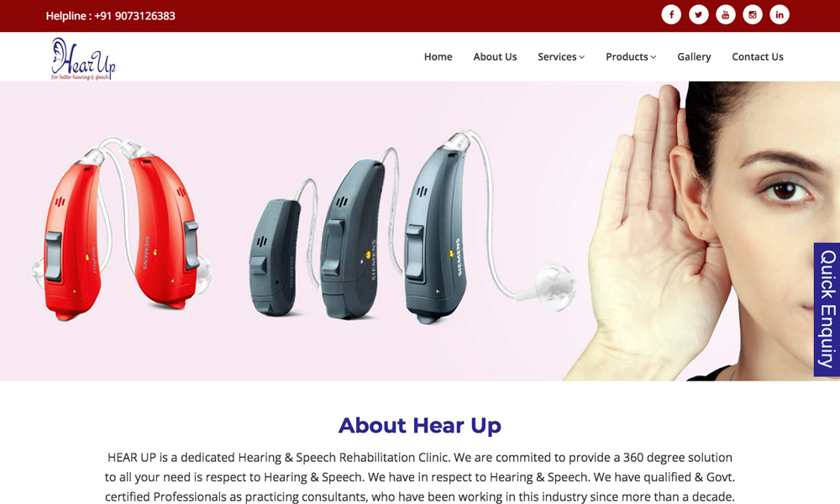Open the Twitter social icon

pos(698,14)
